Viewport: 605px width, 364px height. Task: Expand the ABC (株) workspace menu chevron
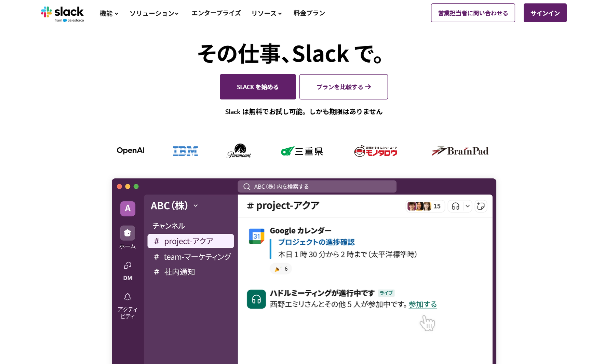coord(196,206)
